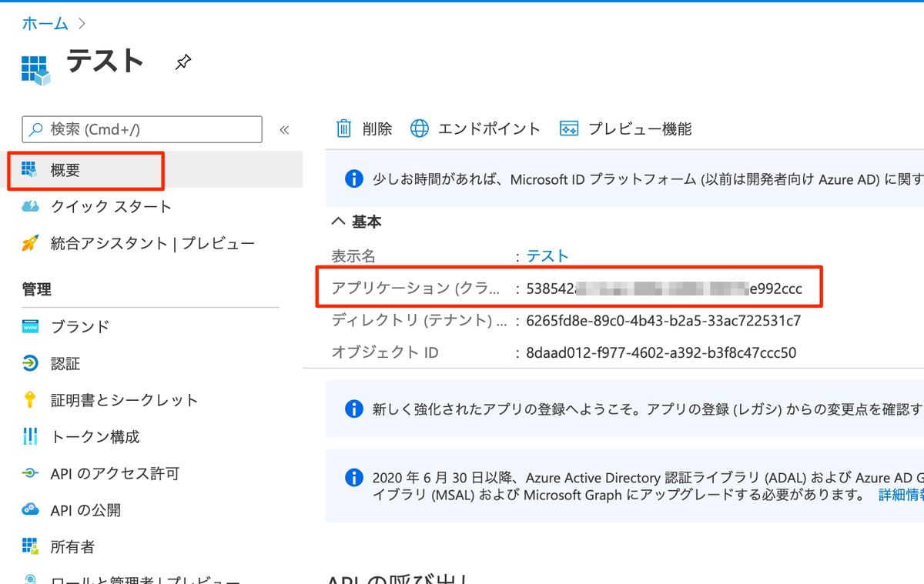This screenshot has height=584, width=924.
Task: Click the ブランド icon
Action: 30,326
